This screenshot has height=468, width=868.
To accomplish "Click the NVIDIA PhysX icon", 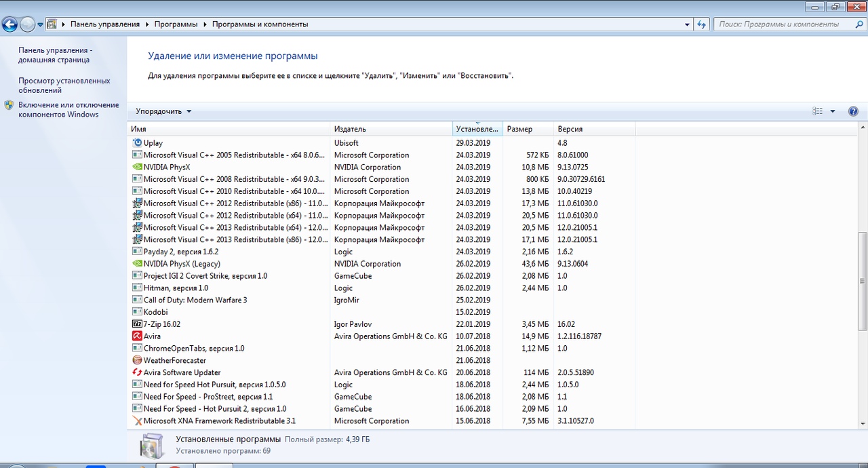I will 137,167.
